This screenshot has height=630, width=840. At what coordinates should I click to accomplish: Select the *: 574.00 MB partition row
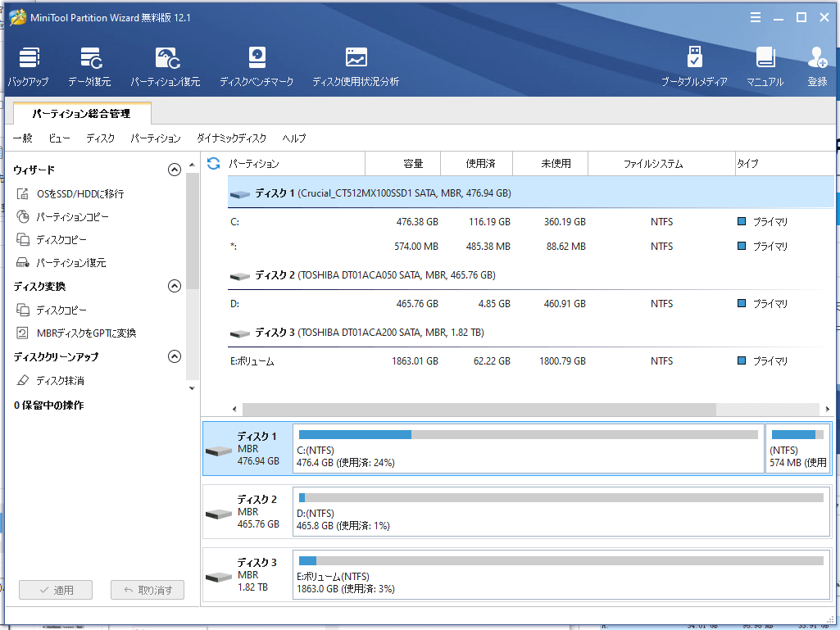(530, 247)
